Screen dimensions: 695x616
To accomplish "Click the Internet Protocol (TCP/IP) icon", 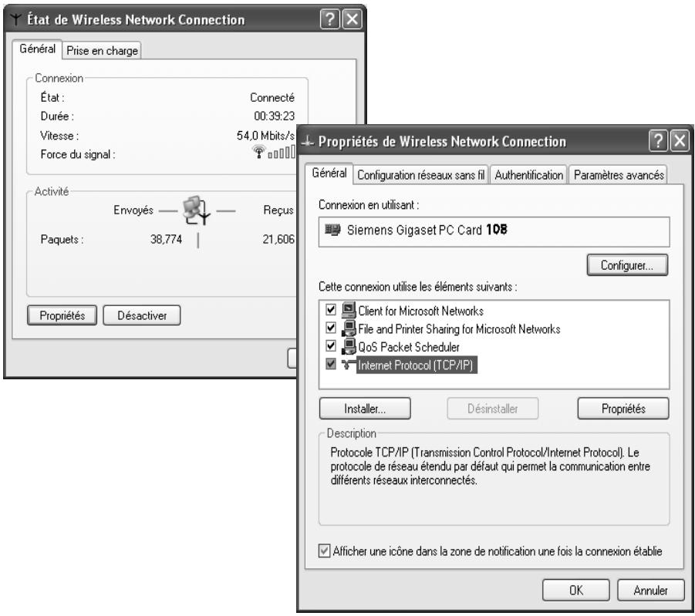I will click(x=348, y=365).
